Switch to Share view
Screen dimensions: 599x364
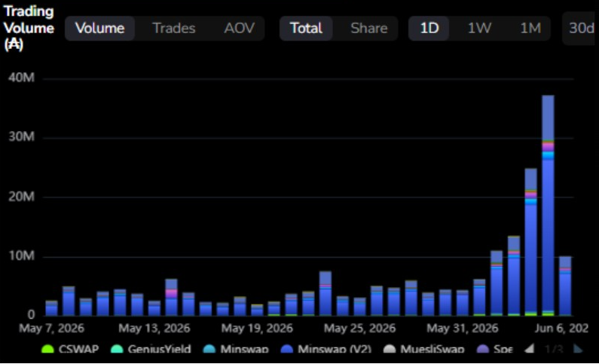(x=369, y=29)
